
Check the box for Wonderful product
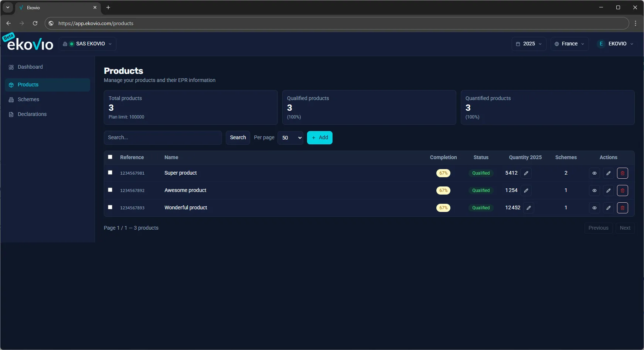[x=110, y=207]
